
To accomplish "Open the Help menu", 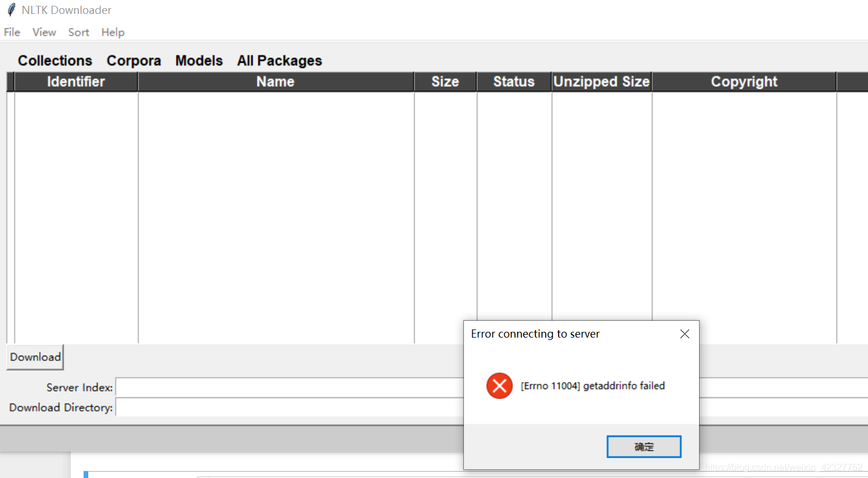I will (x=113, y=32).
